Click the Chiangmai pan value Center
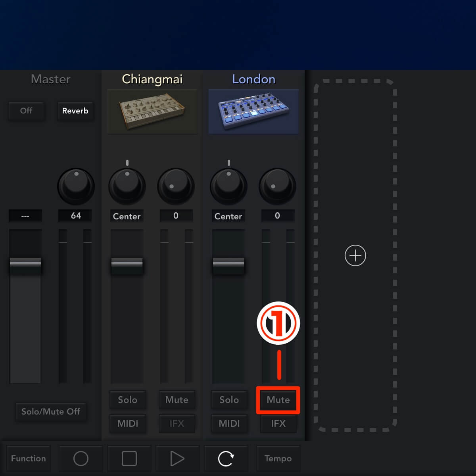The image size is (476, 476). (127, 216)
